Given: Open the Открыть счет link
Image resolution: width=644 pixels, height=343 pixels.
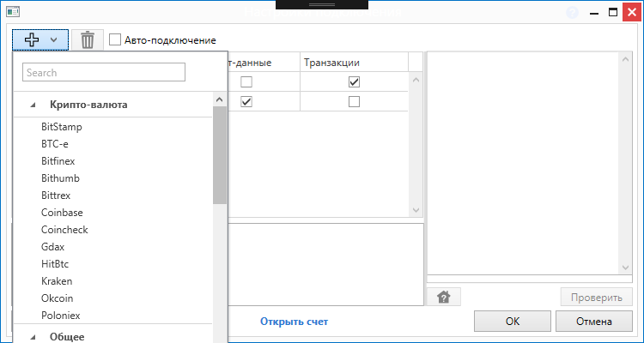Looking at the screenshot, I should 294,322.
